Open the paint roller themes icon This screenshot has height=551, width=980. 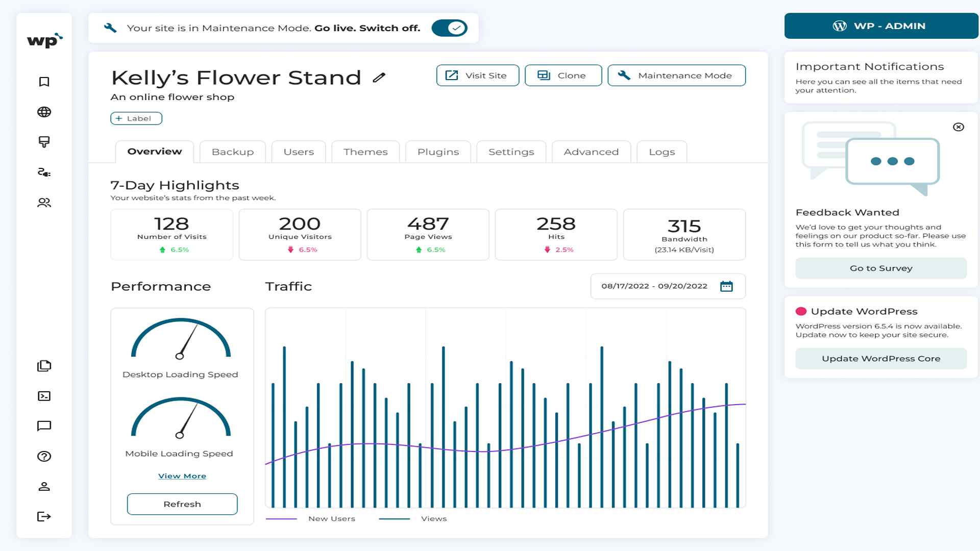(44, 142)
